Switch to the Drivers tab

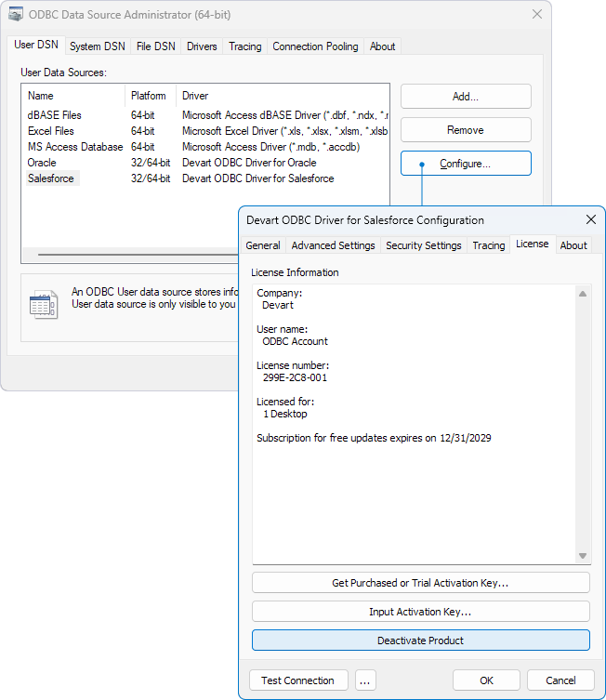[202, 46]
